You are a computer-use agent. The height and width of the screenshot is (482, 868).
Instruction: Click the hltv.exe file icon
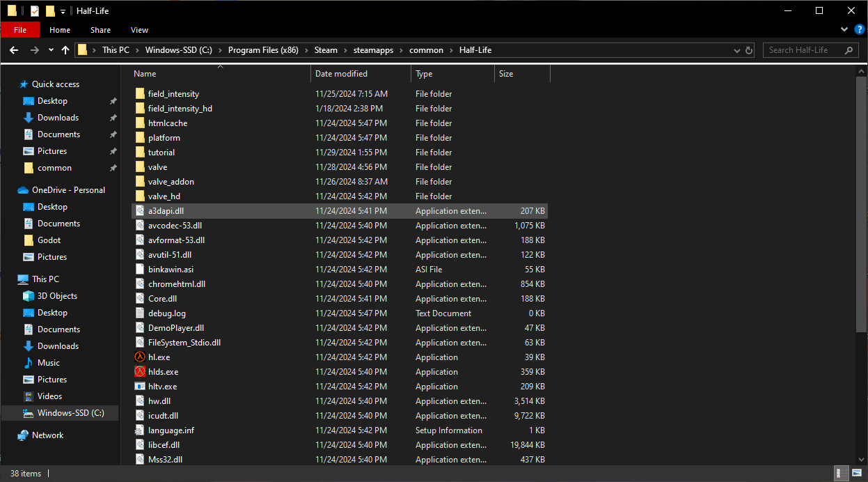pos(139,387)
